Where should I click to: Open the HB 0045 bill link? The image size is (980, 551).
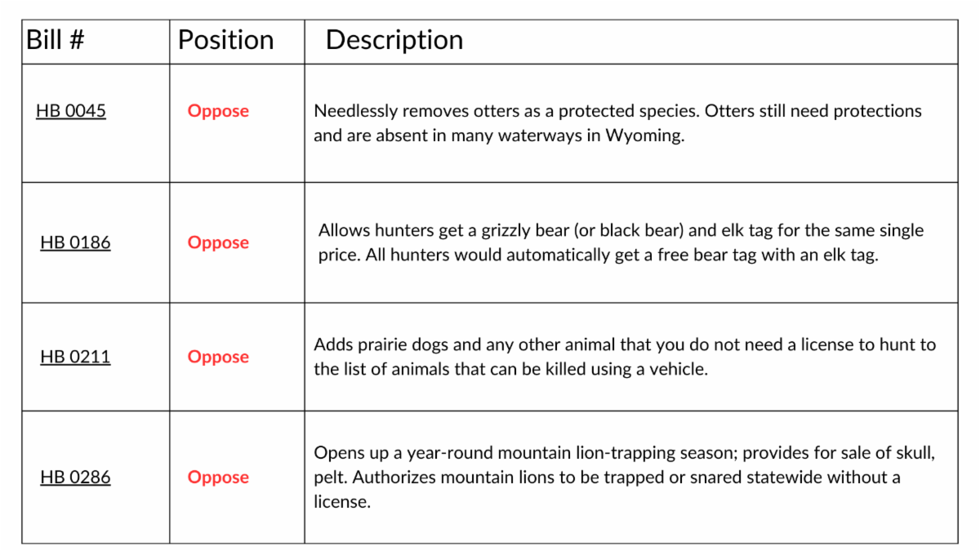coord(71,111)
